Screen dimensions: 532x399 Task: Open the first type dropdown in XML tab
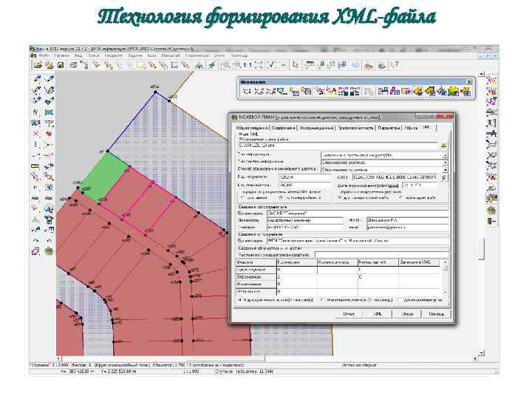(x=384, y=155)
